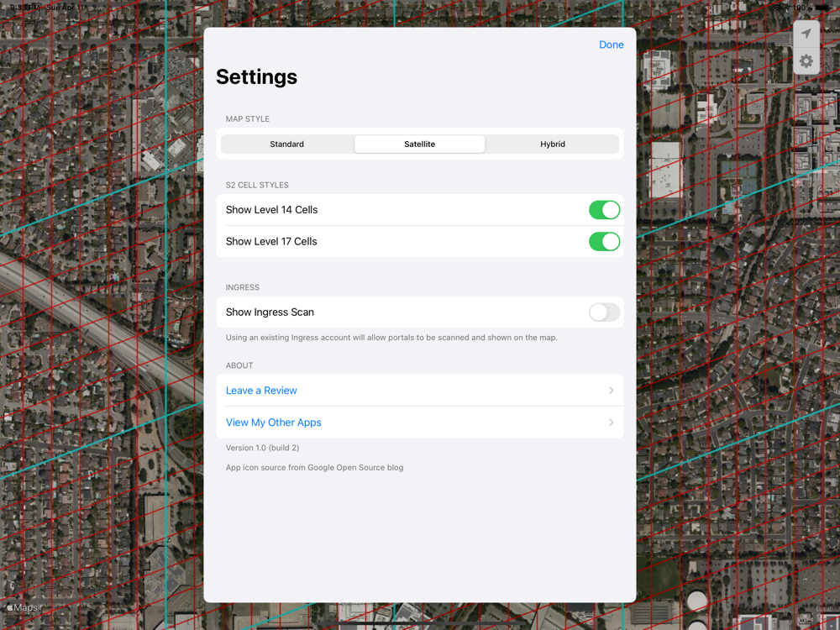Tap the location arrow icon on map
This screenshot has height=630, width=840.
[x=806, y=34]
